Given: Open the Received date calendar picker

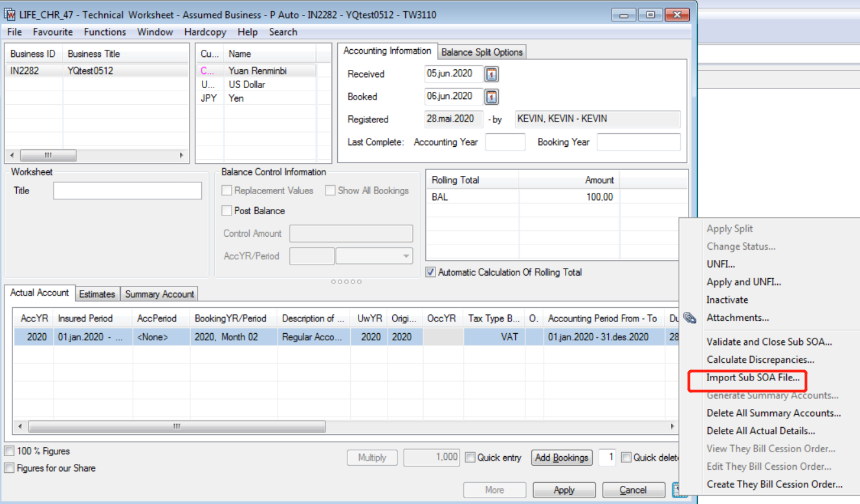Looking at the screenshot, I should click(x=492, y=74).
